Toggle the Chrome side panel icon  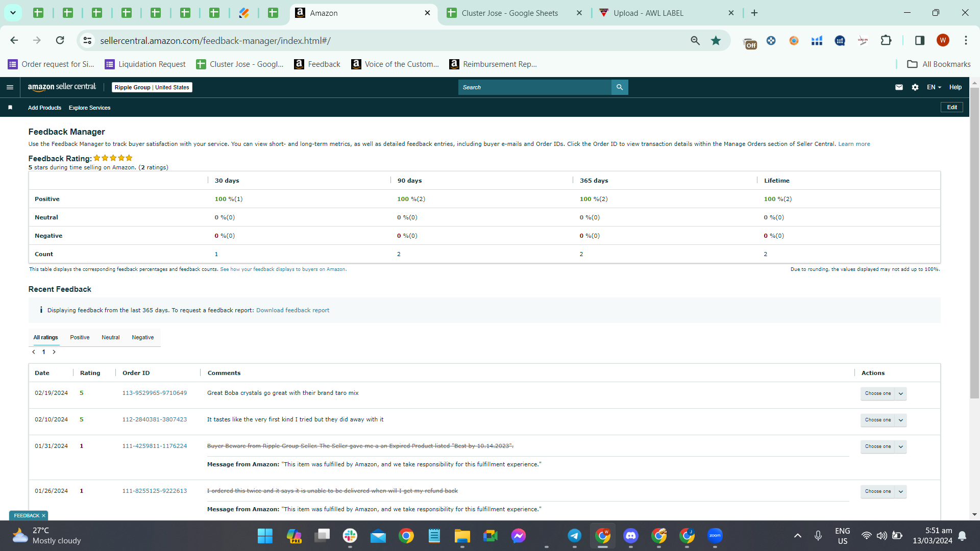tap(920, 40)
